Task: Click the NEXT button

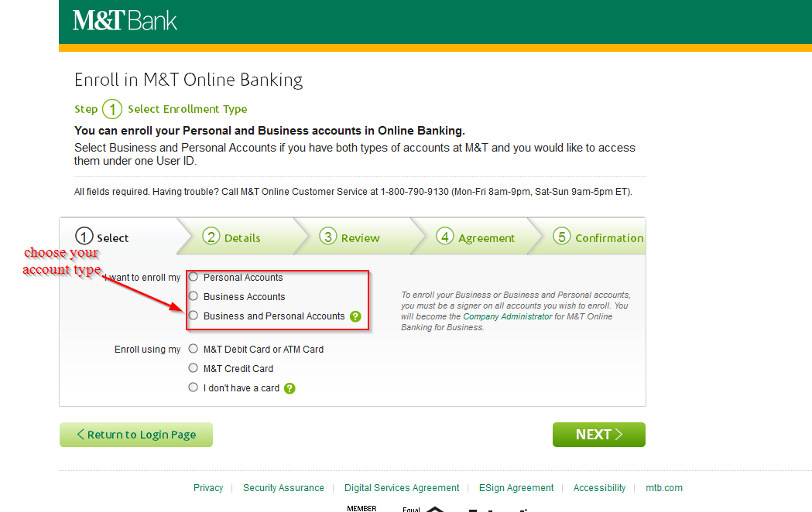Action: point(599,435)
